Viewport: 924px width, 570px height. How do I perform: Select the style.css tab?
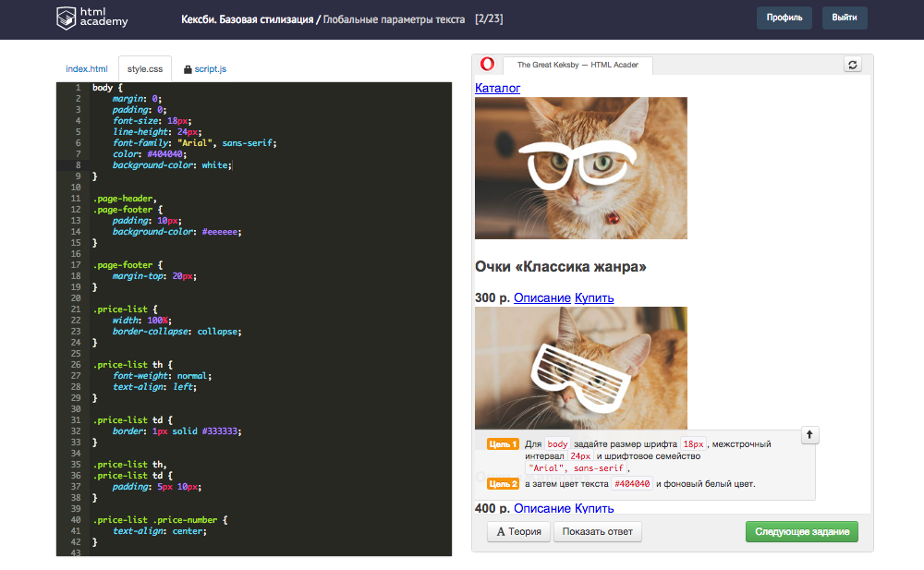click(x=145, y=69)
